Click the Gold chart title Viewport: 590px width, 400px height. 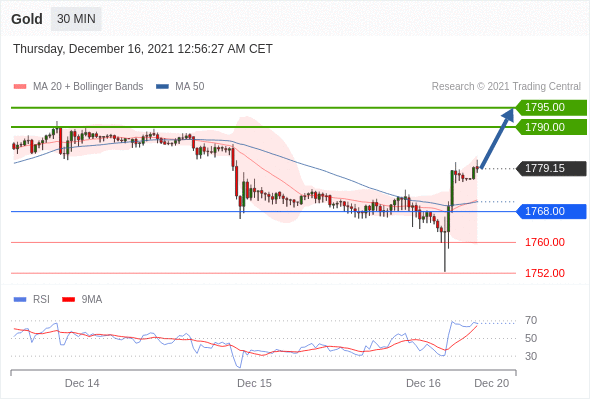point(27,19)
